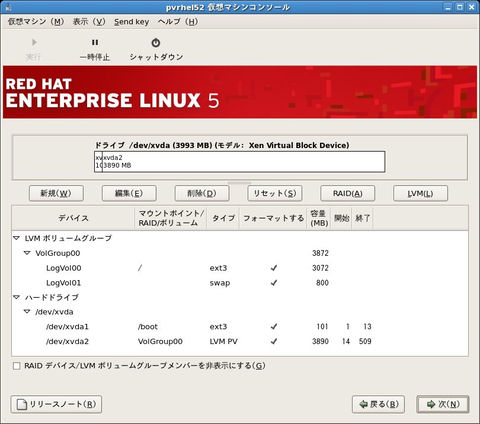Click the 800 capacity value
The height and width of the screenshot is (424, 480).
click(x=322, y=283)
